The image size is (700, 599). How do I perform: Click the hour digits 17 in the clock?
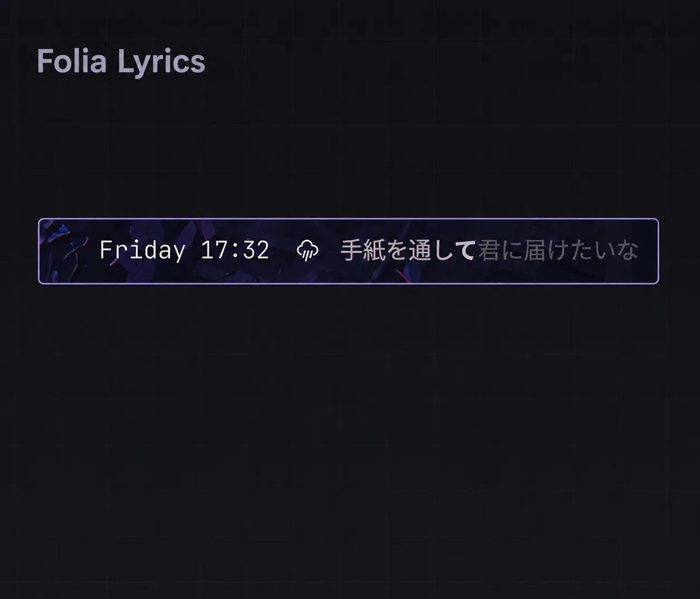pos(214,250)
